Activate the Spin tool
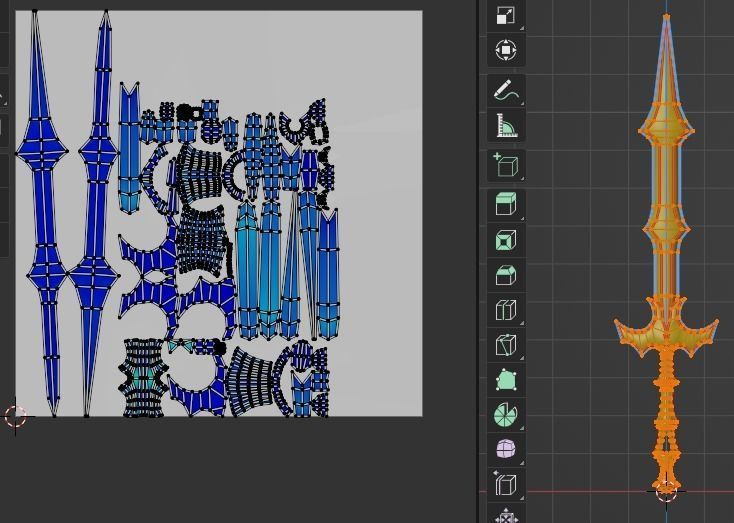 point(506,414)
